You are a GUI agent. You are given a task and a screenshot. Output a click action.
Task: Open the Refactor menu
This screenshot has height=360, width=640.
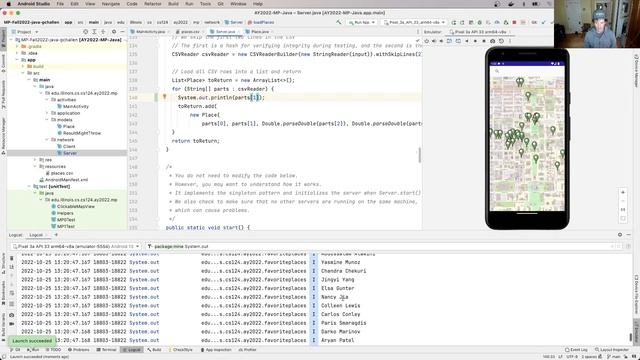click(x=153, y=4)
